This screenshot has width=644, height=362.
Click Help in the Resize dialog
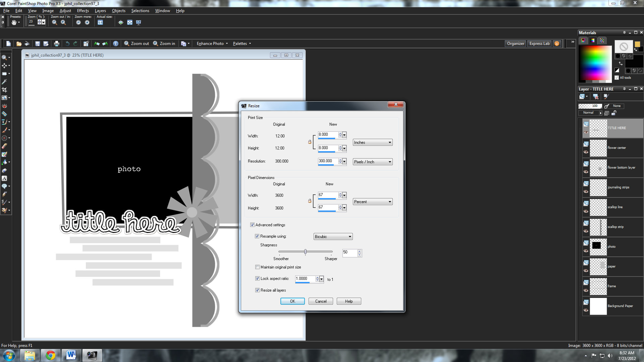tap(349, 301)
